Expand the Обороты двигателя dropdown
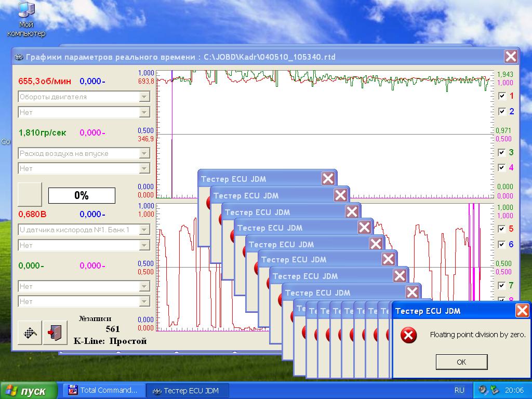The image size is (532, 399). 144,97
